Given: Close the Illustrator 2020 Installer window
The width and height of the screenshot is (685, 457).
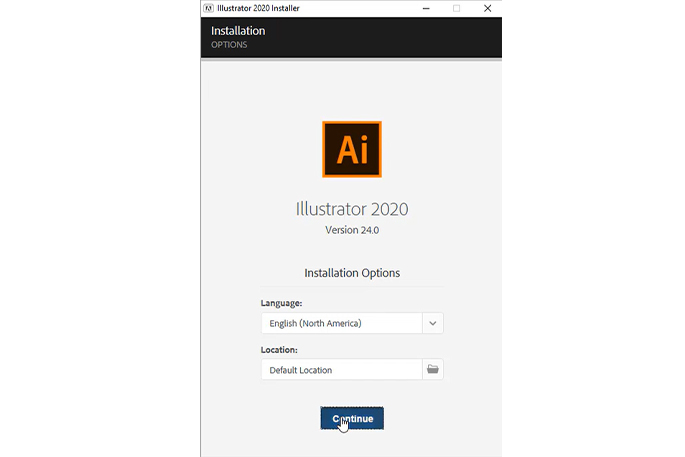Looking at the screenshot, I should pyautogui.click(x=488, y=8).
